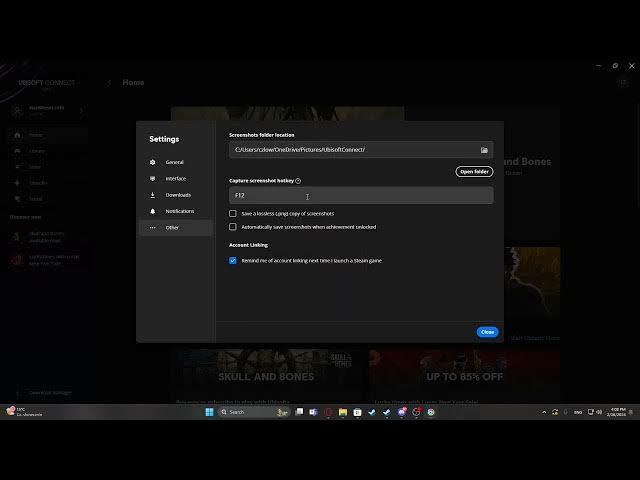This screenshot has height=480, width=640.
Task: Open File Explorer from the taskbar
Action: pos(343,412)
